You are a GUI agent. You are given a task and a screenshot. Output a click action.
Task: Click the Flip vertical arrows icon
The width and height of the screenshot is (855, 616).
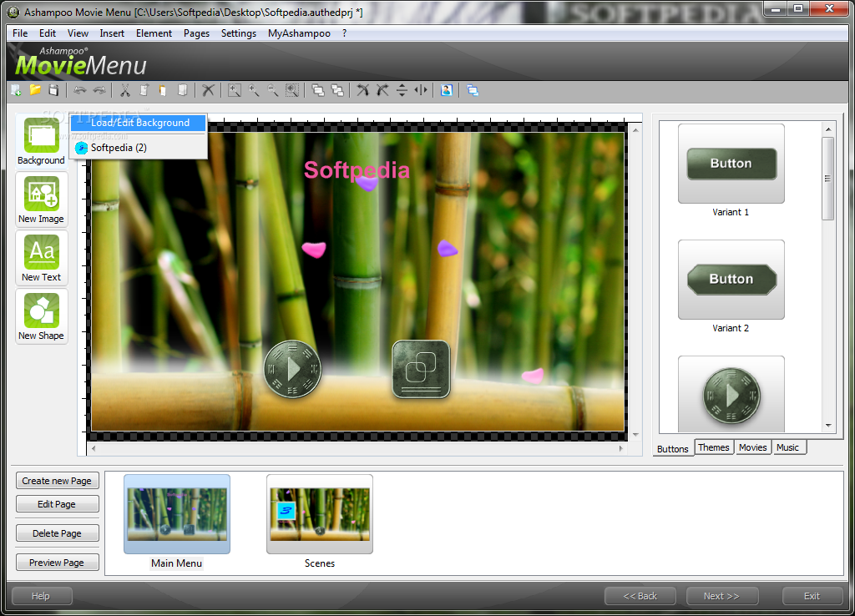click(x=402, y=90)
